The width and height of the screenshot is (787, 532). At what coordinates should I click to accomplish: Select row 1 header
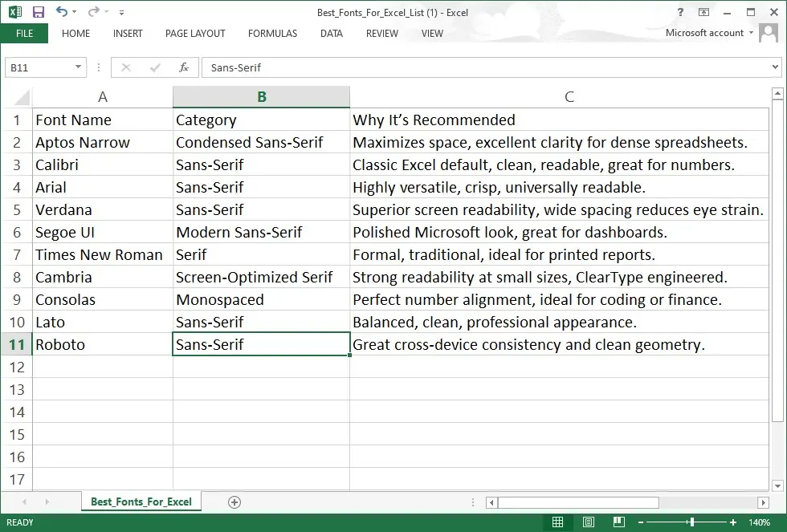tap(17, 120)
